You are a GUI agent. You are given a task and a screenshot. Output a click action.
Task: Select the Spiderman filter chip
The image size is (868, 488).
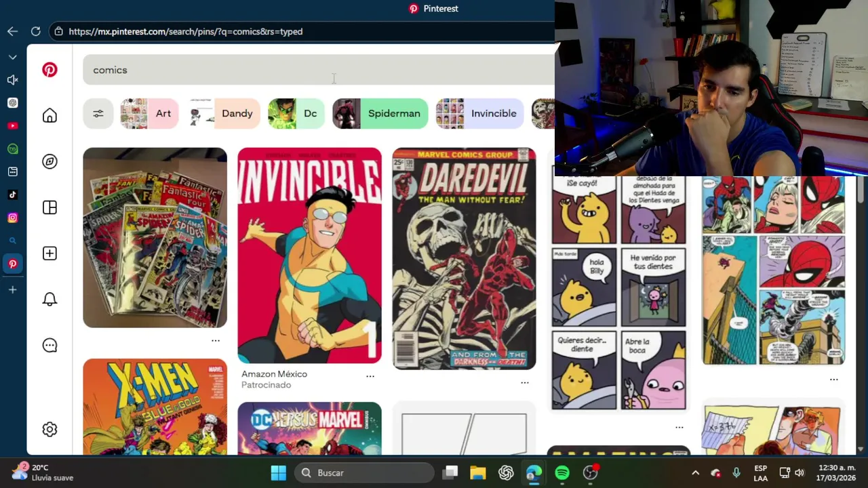pyautogui.click(x=380, y=113)
